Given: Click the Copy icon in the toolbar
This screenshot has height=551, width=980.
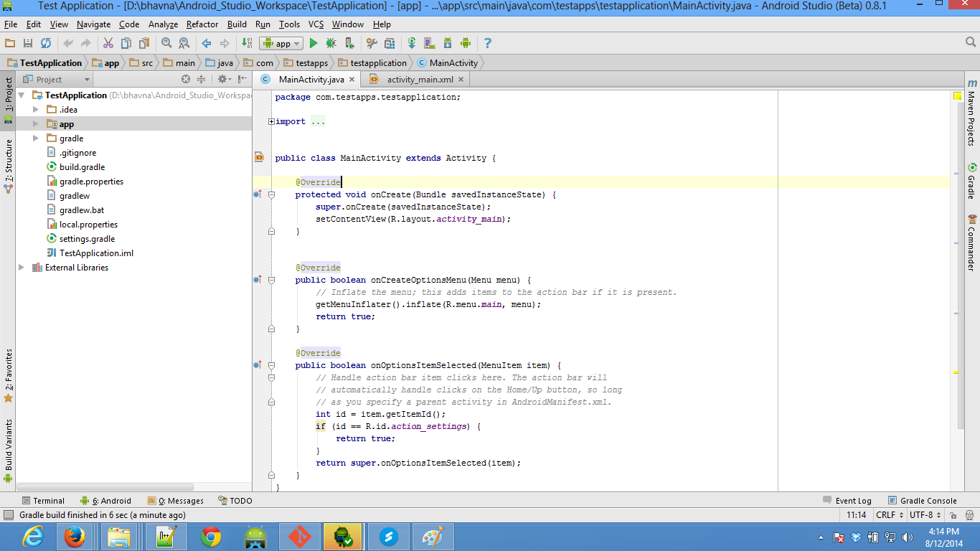Looking at the screenshot, I should tap(126, 44).
